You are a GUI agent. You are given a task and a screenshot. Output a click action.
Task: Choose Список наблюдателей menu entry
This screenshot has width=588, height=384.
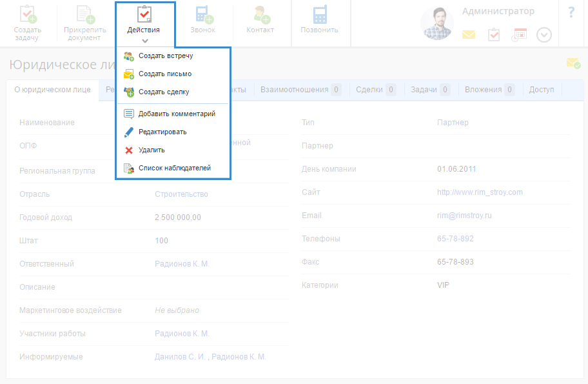click(x=174, y=168)
